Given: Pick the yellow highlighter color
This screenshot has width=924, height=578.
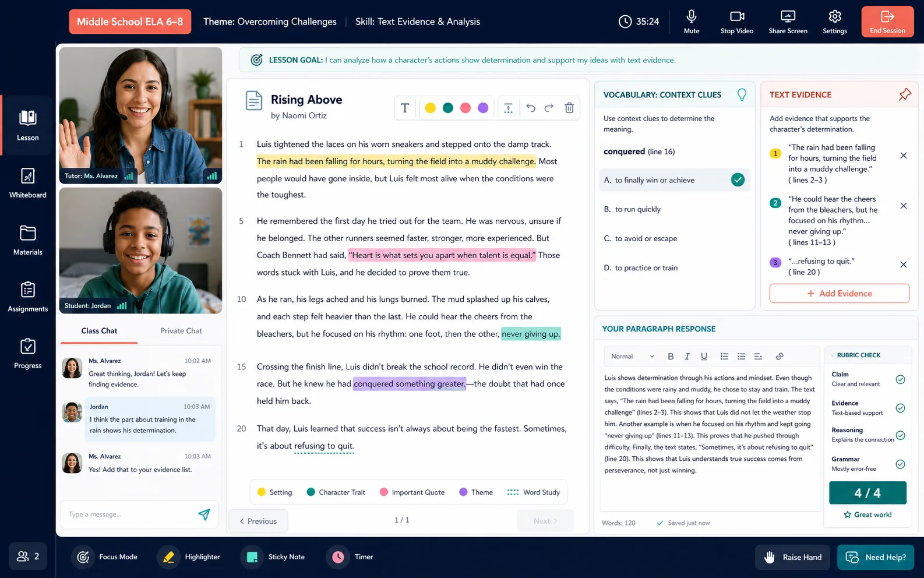Looking at the screenshot, I should click(431, 108).
